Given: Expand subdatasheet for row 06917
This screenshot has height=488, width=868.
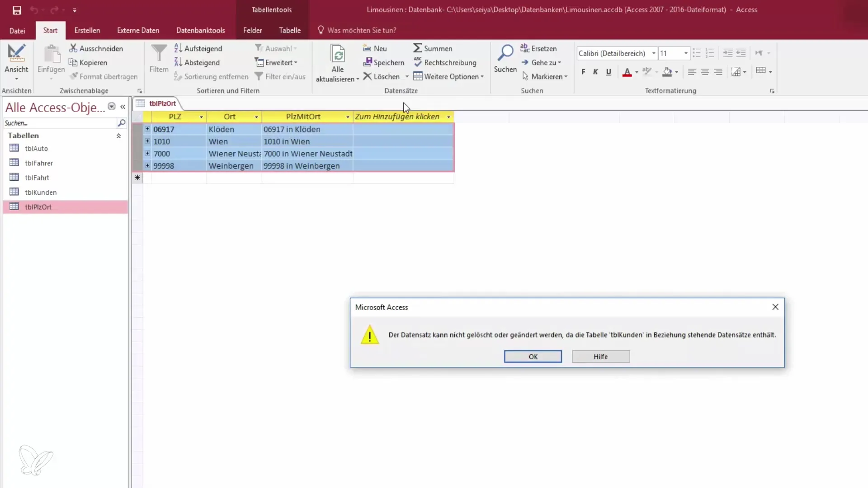Looking at the screenshot, I should click(x=147, y=129).
